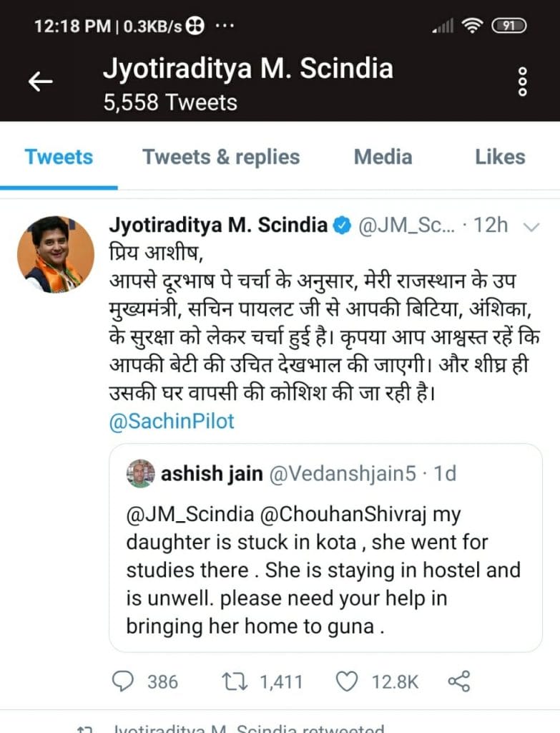The width and height of the screenshot is (560, 733).
Task: Select the Tweets tab
Action: tap(59, 157)
